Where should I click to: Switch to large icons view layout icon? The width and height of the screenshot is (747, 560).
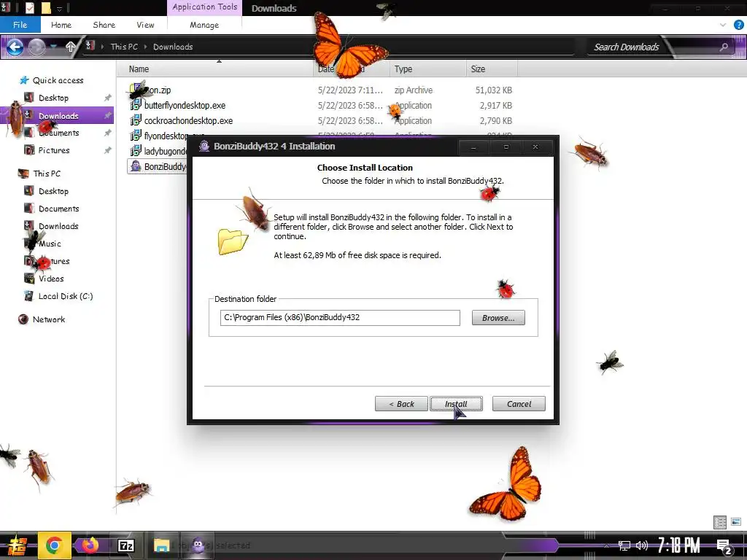pos(736,522)
